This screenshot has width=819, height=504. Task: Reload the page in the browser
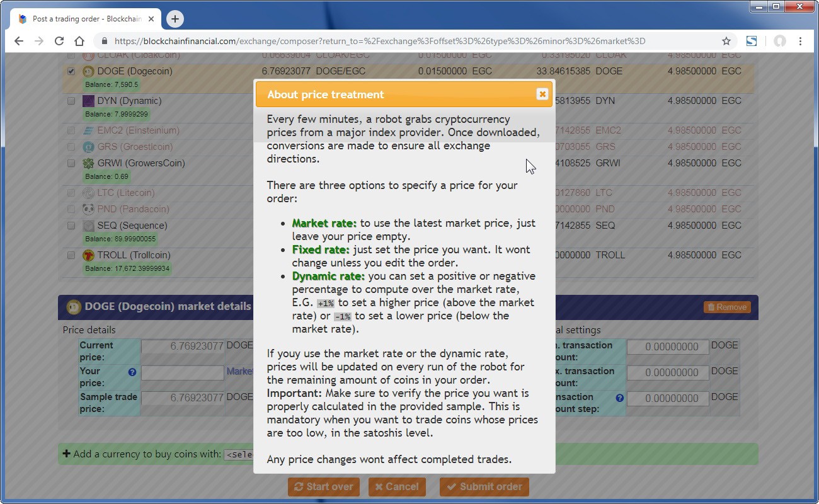click(59, 41)
